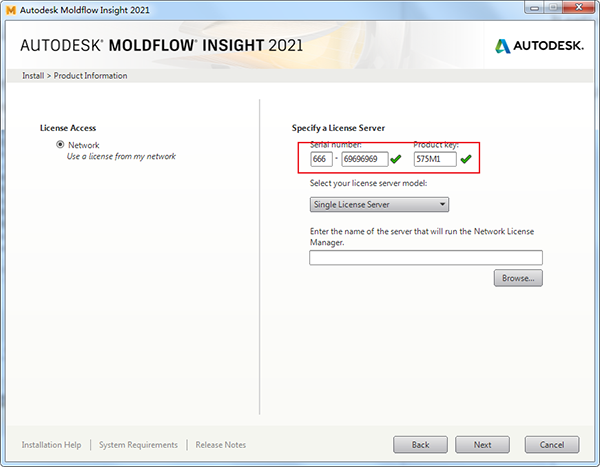The width and height of the screenshot is (600, 467).
Task: Click the green checkmark beside the product key
Action: click(x=466, y=158)
